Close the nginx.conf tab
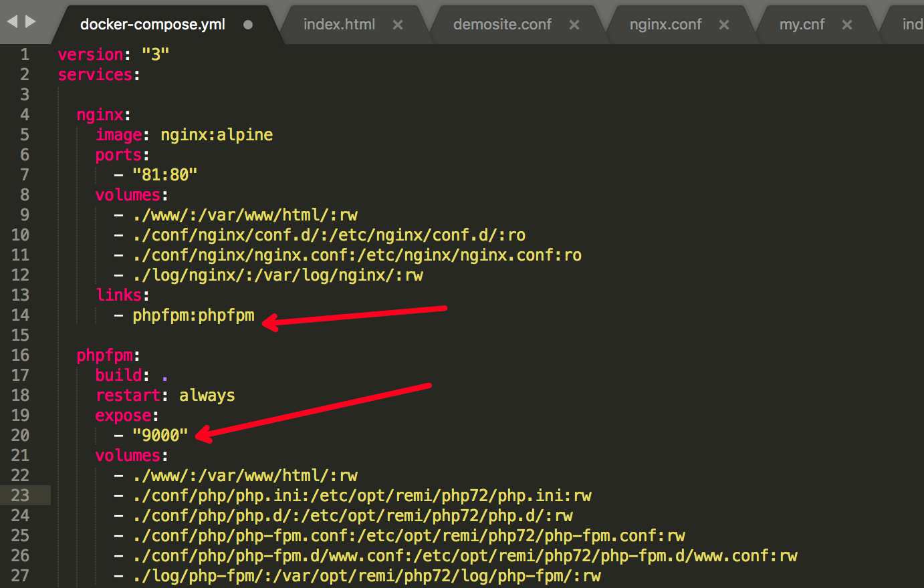The width and height of the screenshot is (924, 588). 724,25
